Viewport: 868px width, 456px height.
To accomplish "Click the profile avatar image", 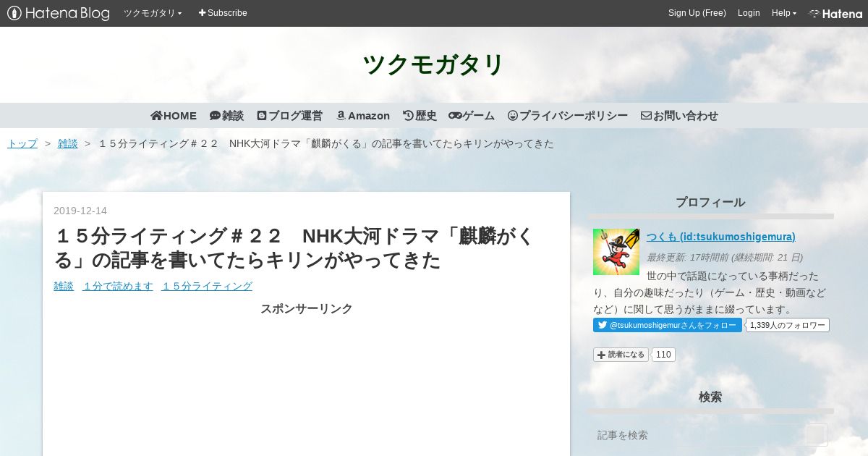I will coord(616,252).
